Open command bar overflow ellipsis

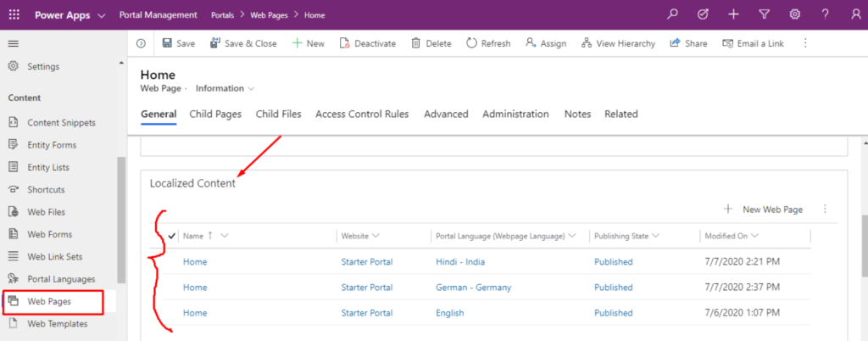[805, 43]
